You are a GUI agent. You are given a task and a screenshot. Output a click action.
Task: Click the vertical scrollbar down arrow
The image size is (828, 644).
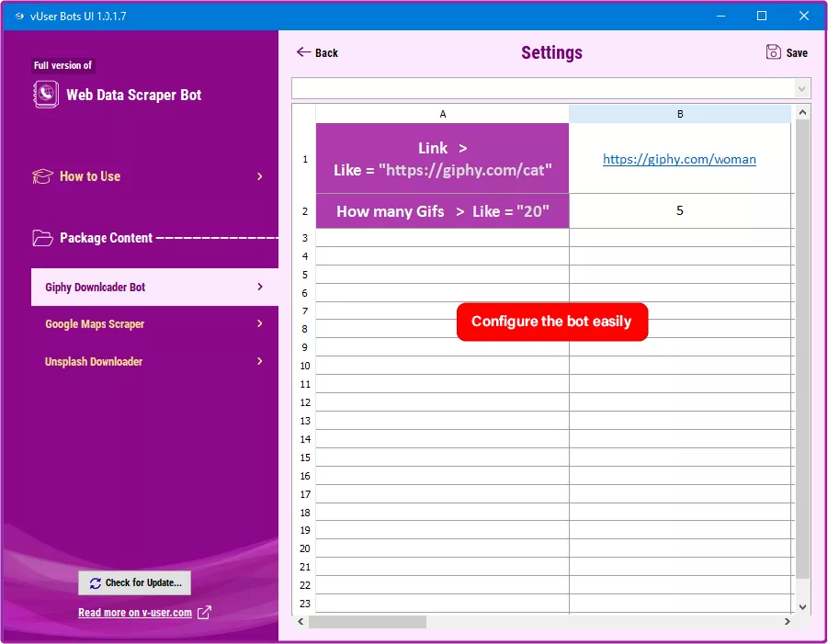[802, 607]
